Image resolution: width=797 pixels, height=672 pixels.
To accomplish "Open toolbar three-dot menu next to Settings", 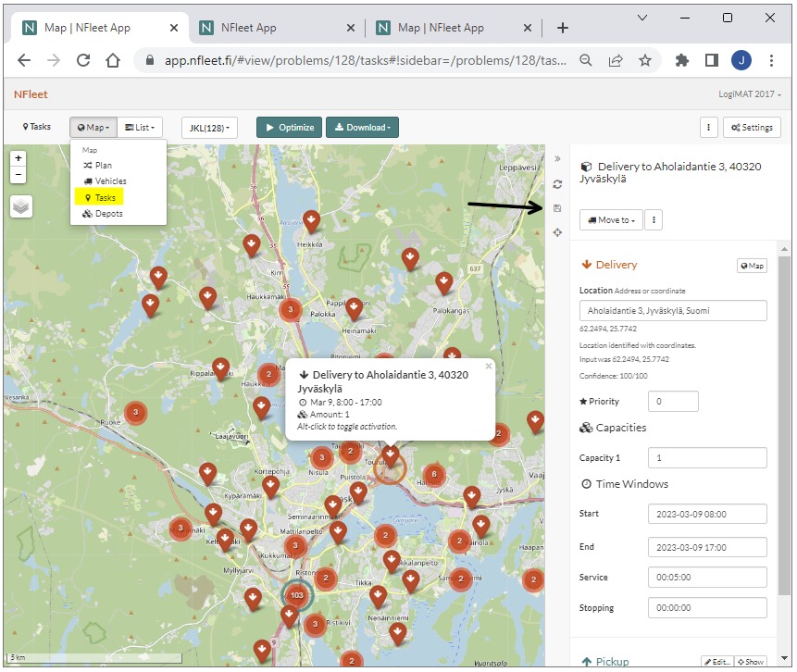I will [x=708, y=128].
